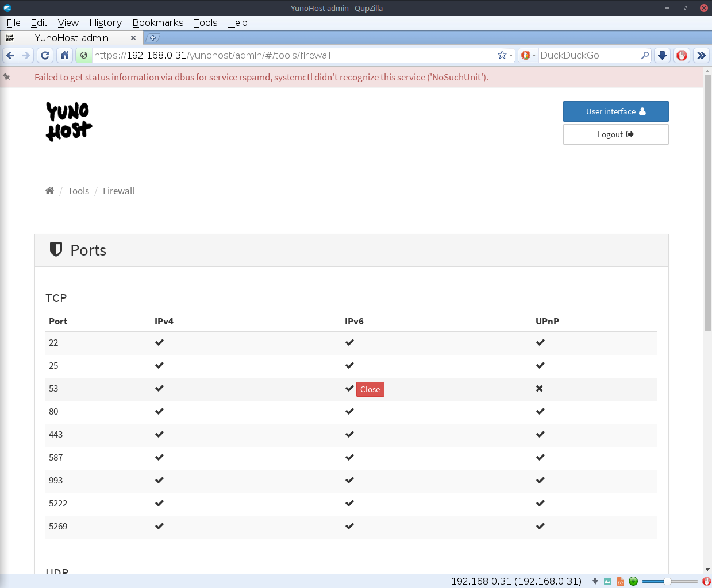Reload the page with the refresh icon
The height and width of the screenshot is (588, 712).
point(45,55)
